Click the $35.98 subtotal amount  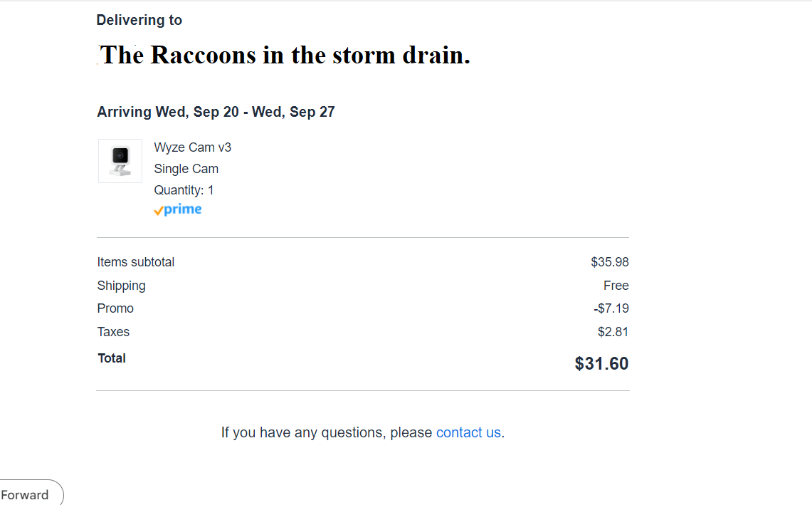coord(609,262)
